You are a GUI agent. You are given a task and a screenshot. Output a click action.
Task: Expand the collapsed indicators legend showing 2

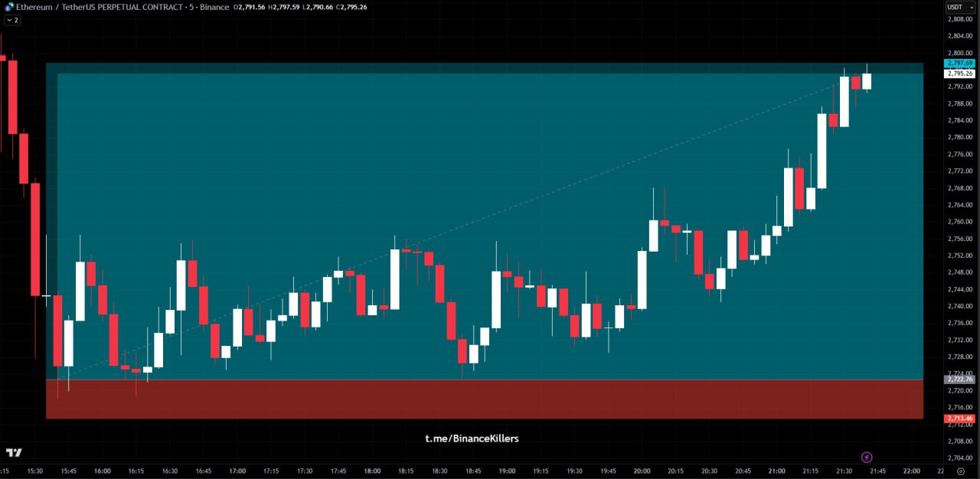12,20
